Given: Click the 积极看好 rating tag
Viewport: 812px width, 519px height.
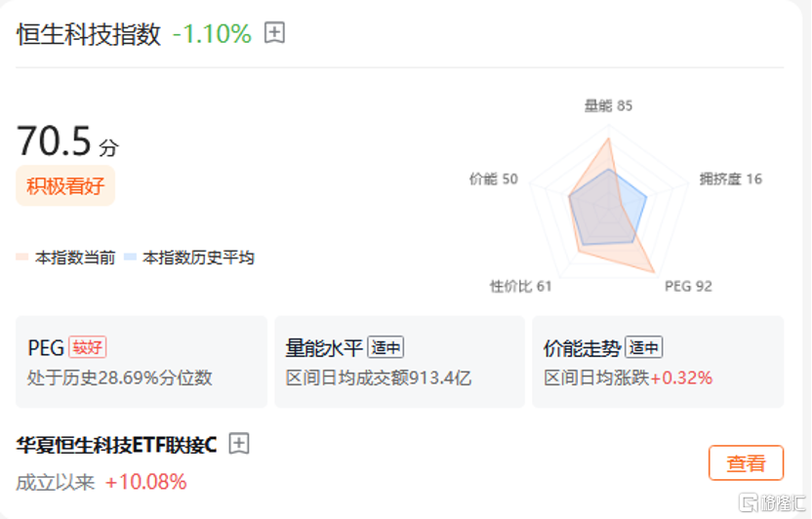Looking at the screenshot, I should [x=64, y=185].
